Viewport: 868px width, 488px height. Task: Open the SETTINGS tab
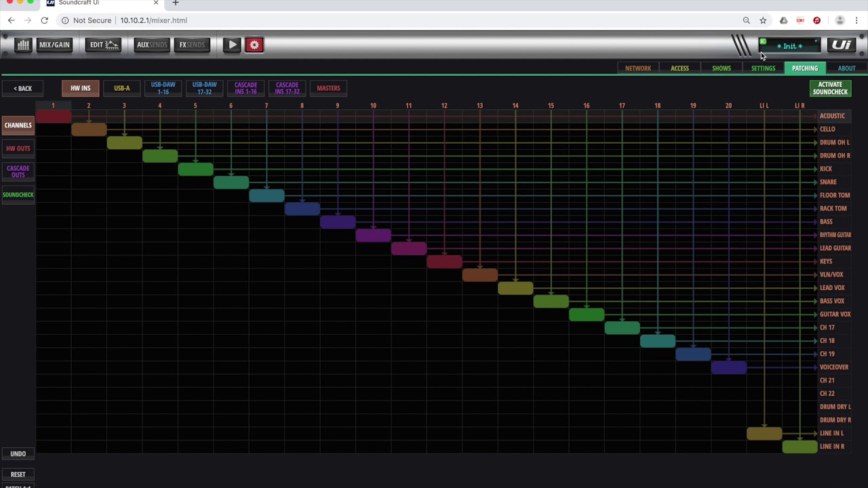pos(763,68)
